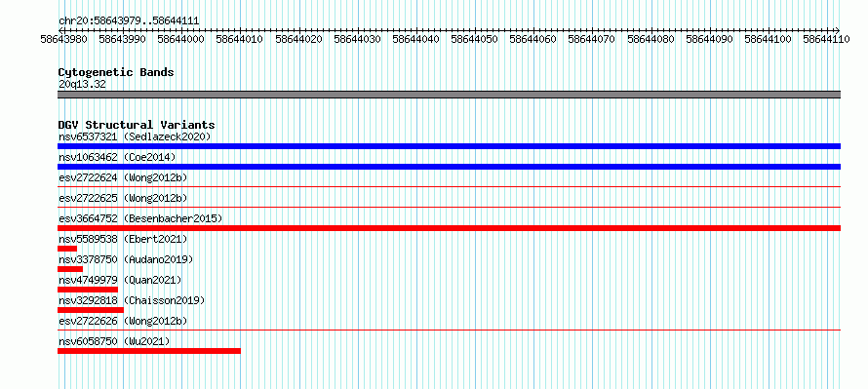Click the red bar under nsv6058750
The width and height of the screenshot is (868, 389).
pos(149,351)
